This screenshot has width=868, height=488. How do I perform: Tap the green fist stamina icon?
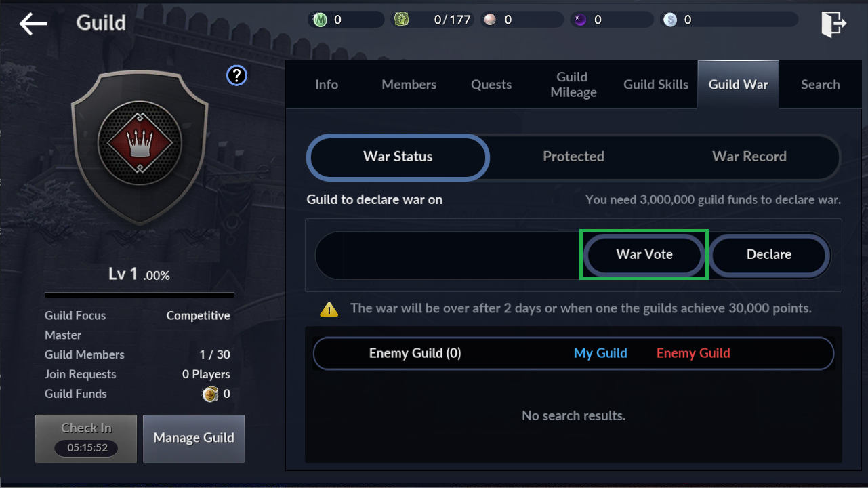coord(402,20)
